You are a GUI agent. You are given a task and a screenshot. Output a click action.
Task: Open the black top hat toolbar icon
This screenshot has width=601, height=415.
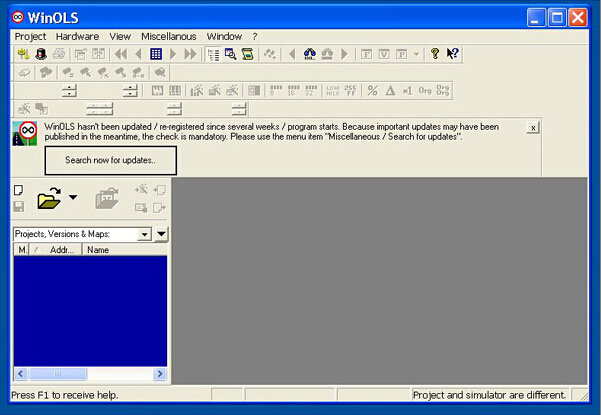click(41, 54)
